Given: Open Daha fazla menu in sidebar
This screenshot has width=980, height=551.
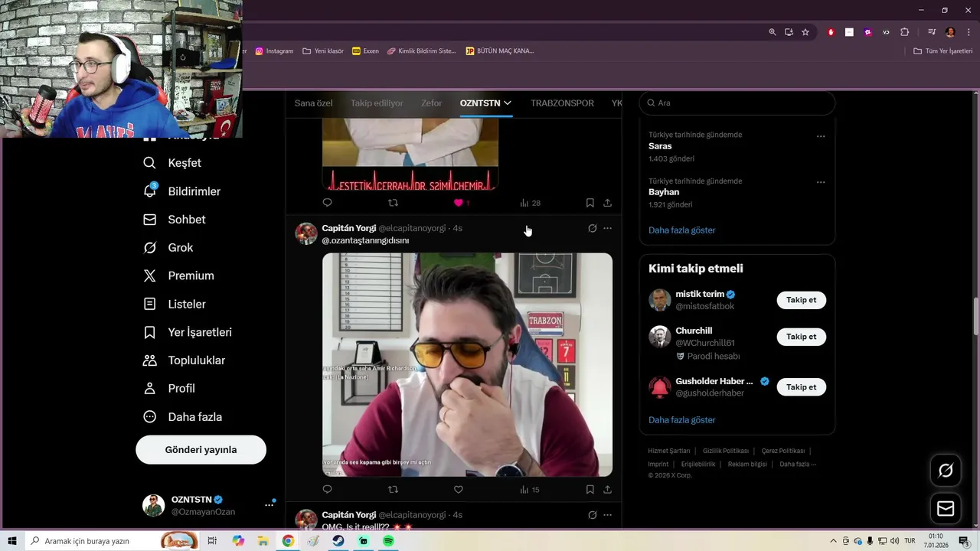Looking at the screenshot, I should [182, 417].
